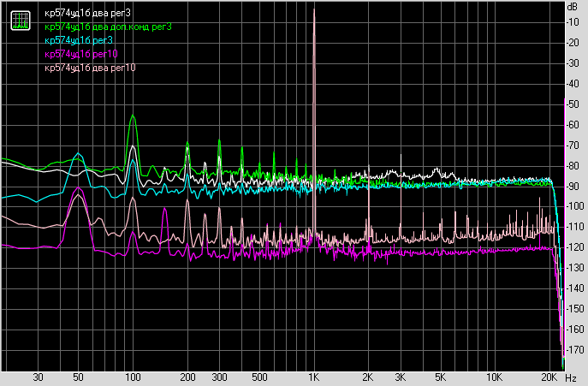Click the 20K label on the frequency axis
This screenshot has height=386, width=588.
point(549,377)
